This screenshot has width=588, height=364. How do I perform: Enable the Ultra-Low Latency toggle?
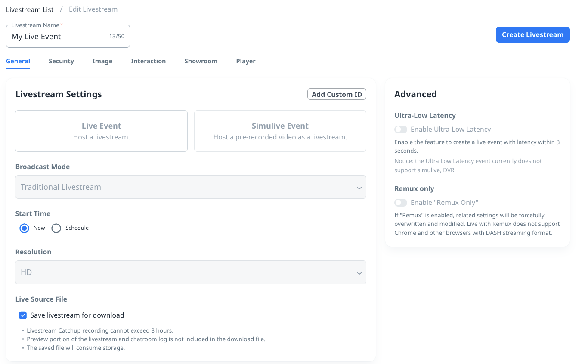(401, 130)
